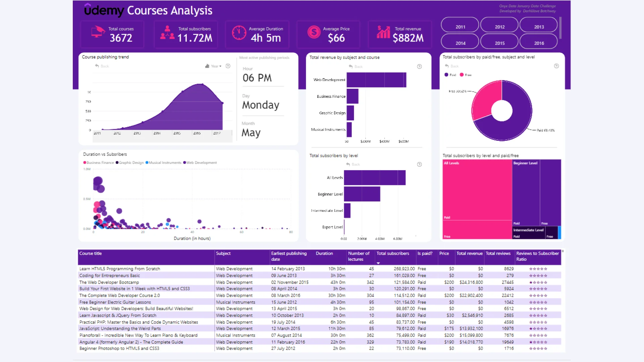This screenshot has height=362, width=644.
Task: Click Back arrow in Total subscribers by level
Action: pyautogui.click(x=348, y=164)
